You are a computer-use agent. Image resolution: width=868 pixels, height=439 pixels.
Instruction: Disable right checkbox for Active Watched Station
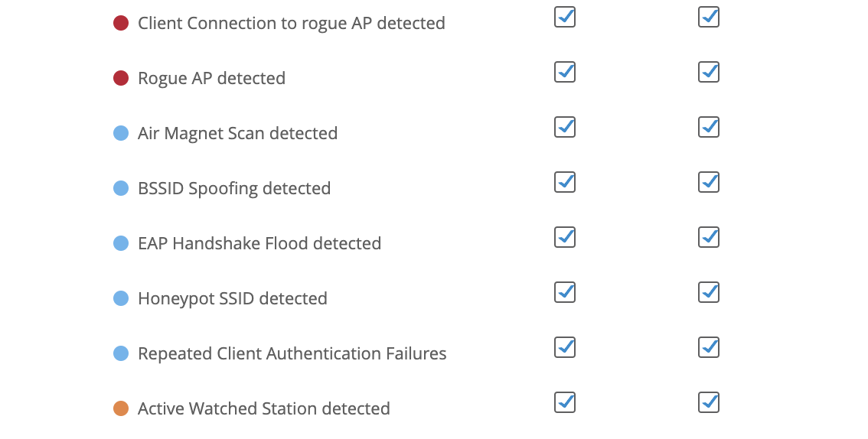709,402
